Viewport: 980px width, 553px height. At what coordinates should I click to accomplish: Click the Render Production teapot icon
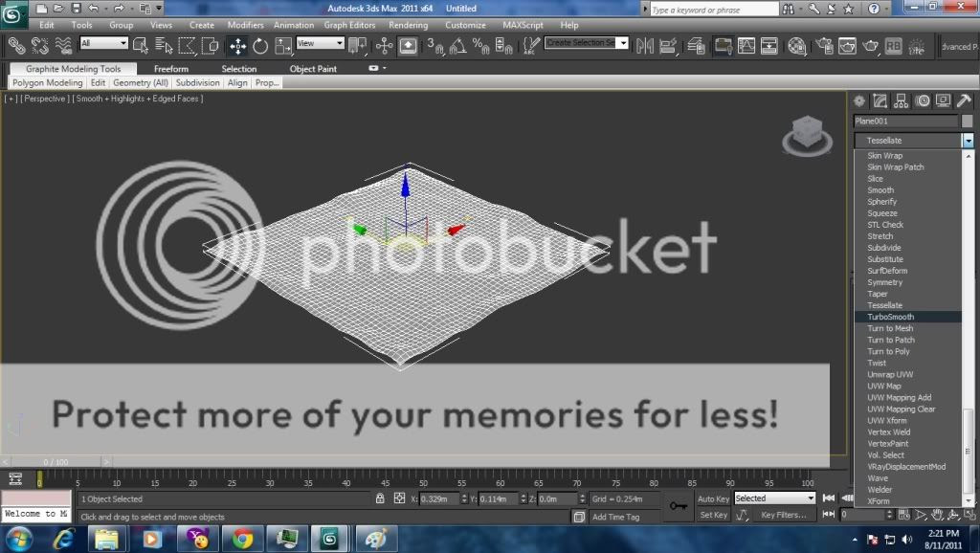870,46
